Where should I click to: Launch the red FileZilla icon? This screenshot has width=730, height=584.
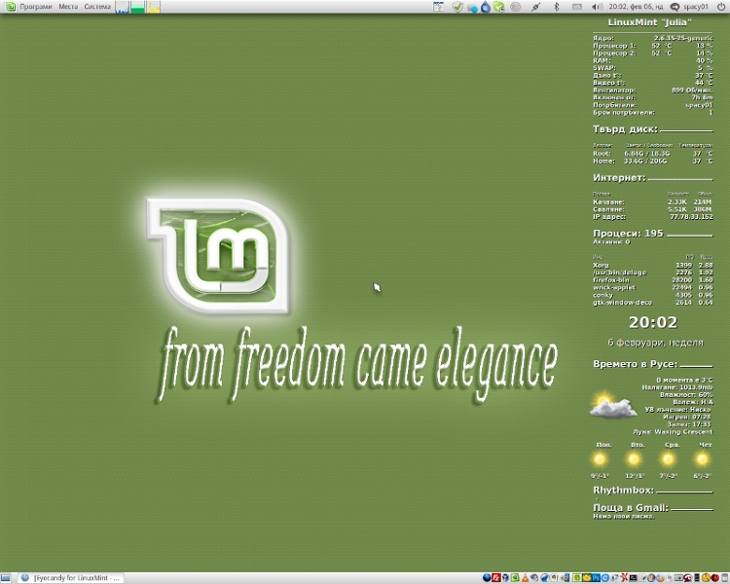point(496,578)
